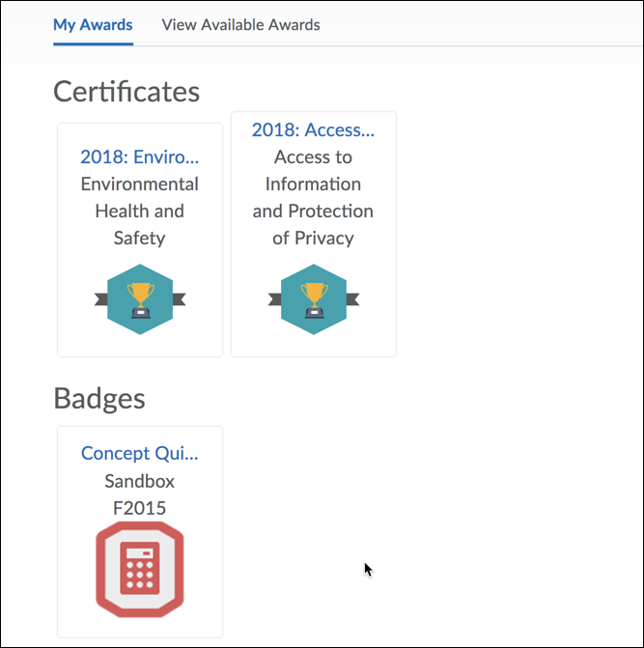This screenshot has height=648, width=644.
Task: Switch to the My Awards tab
Action: (93, 24)
